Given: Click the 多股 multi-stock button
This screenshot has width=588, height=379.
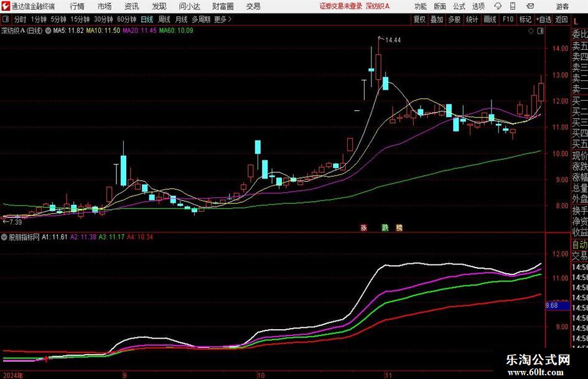Looking at the screenshot, I should pos(454,19).
